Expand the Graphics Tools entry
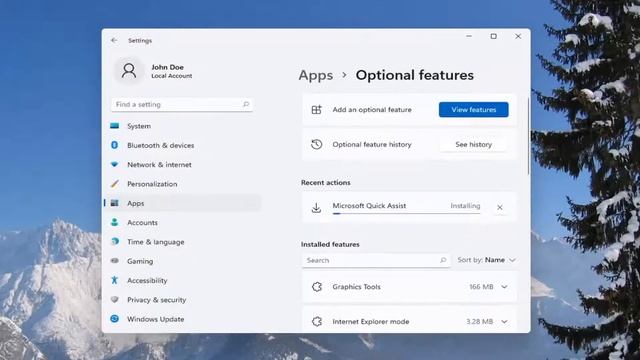 point(504,287)
